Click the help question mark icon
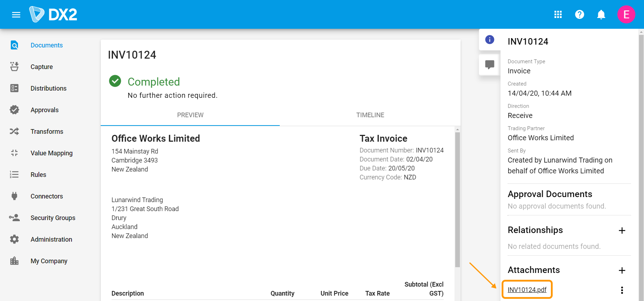 point(579,14)
